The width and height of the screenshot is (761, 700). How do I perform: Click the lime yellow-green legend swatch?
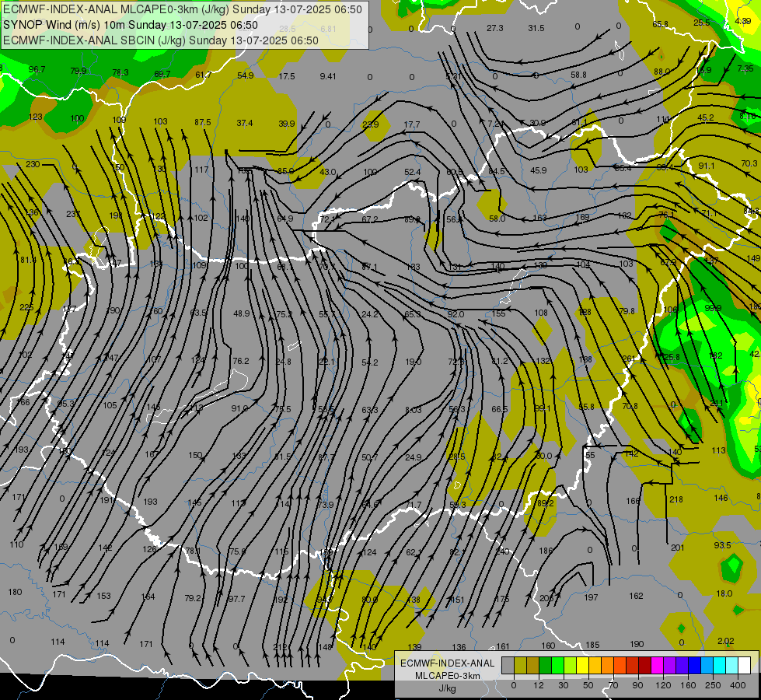click(571, 665)
